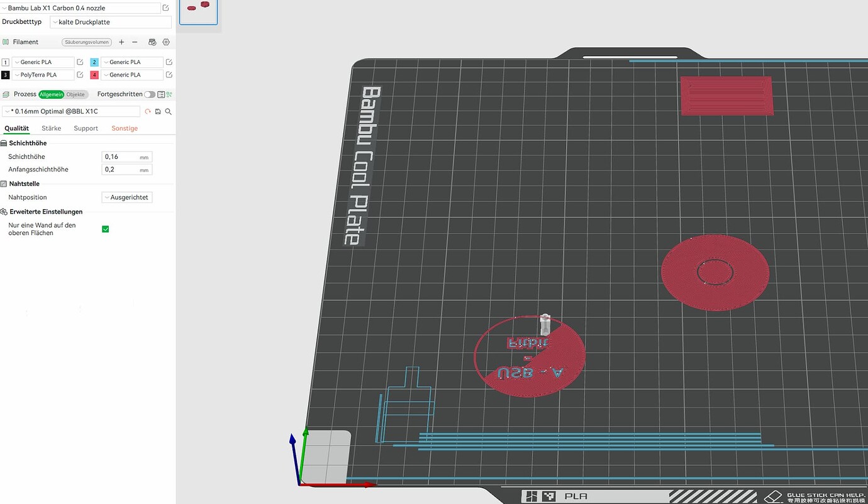Screen dimensions: 868x504
Task: Add a filament with the plus icon
Action: (121, 42)
